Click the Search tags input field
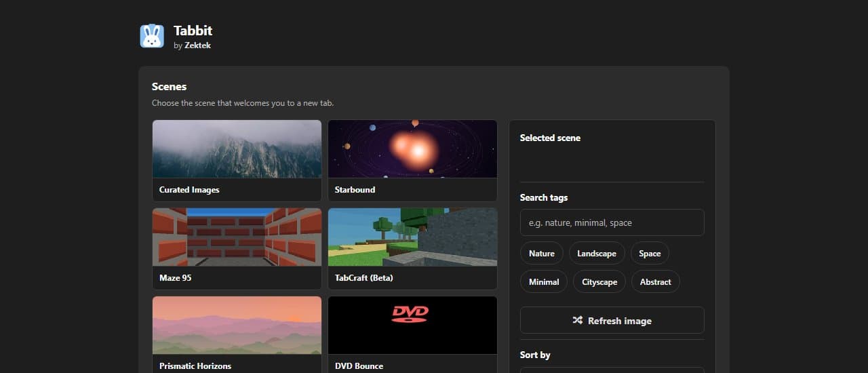The image size is (868, 373). [612, 222]
